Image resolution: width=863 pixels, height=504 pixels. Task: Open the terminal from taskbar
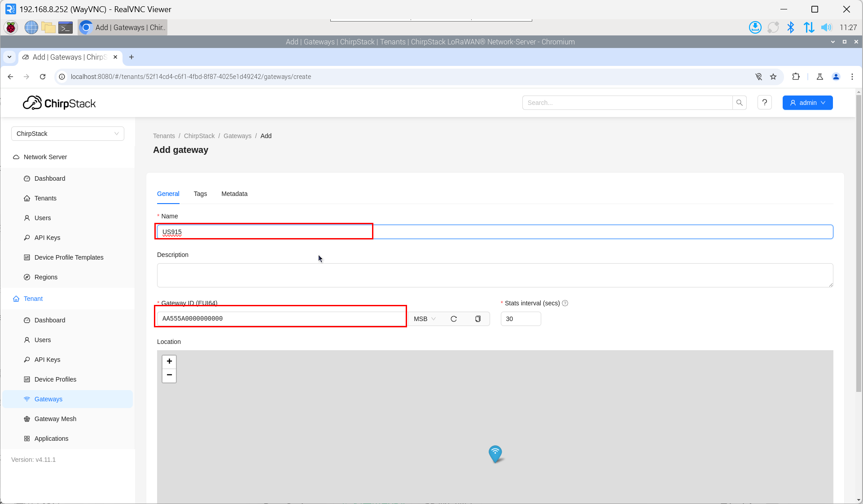[66, 28]
